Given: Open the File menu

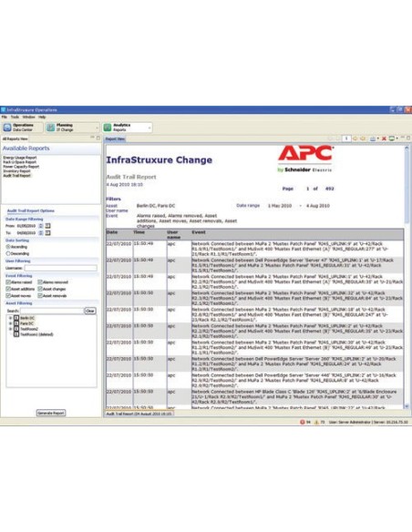Looking at the screenshot, I should click(x=5, y=117).
